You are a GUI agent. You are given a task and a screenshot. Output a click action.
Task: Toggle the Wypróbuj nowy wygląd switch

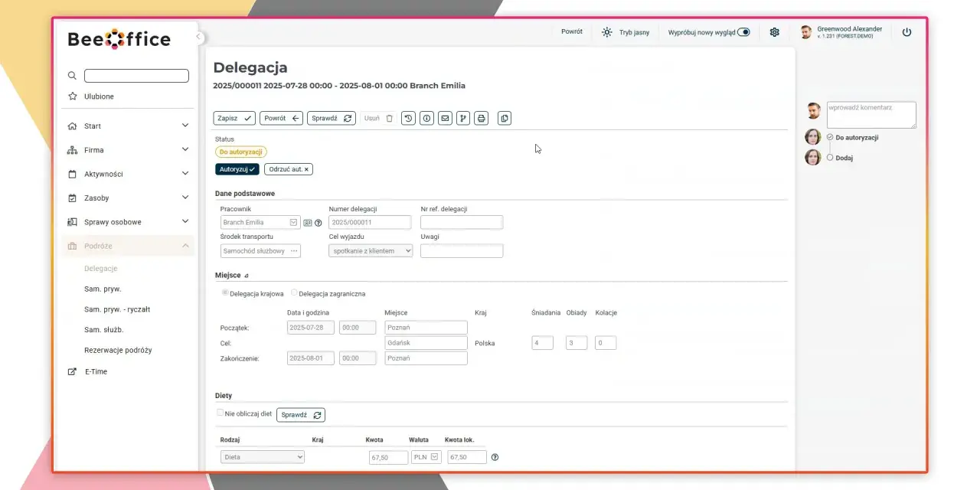click(x=743, y=32)
